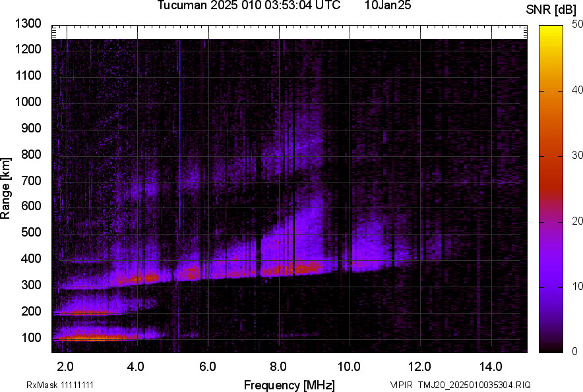Click the 1300 range tick label

(x=28, y=24)
